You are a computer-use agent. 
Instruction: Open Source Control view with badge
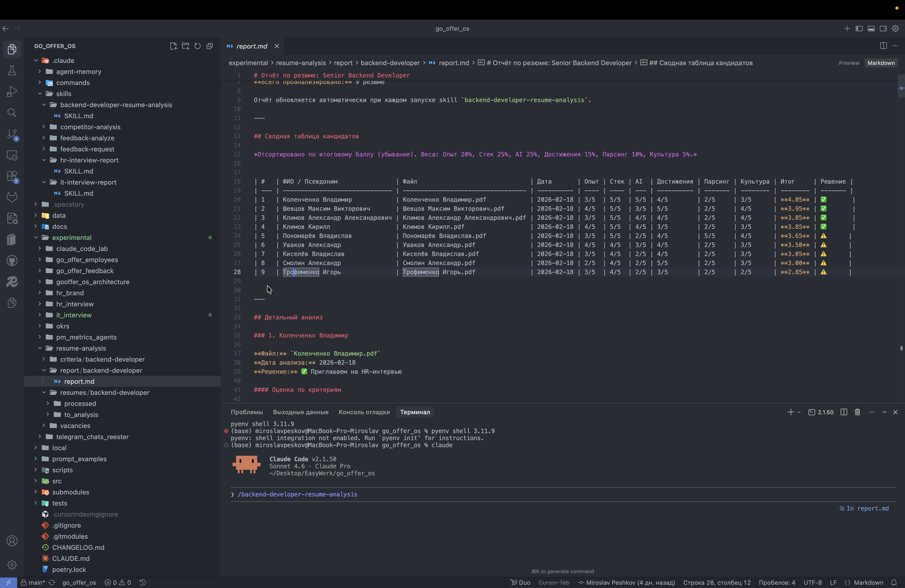pos(12,134)
